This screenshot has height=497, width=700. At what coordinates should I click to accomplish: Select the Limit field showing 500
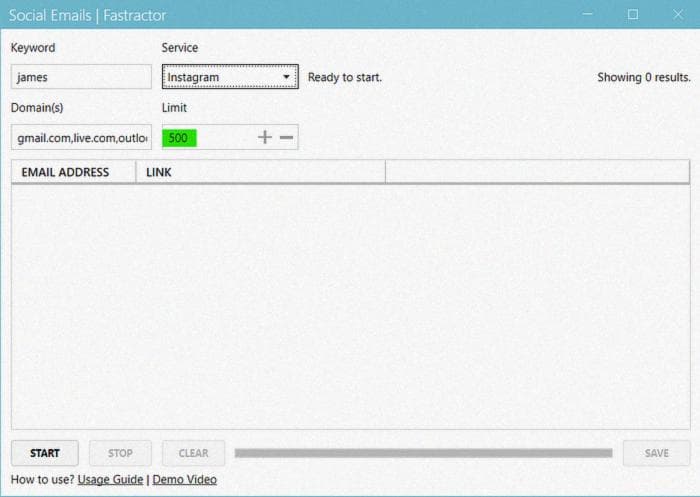click(x=205, y=137)
